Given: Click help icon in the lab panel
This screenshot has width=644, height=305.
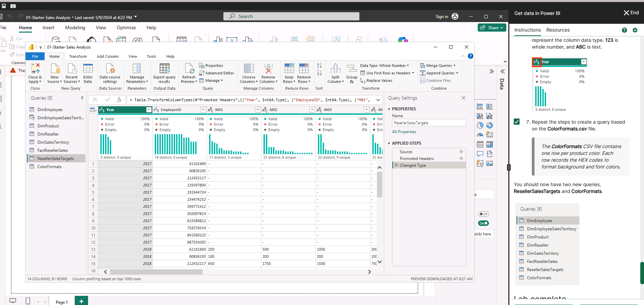Looking at the screenshot, I should [x=624, y=30].
